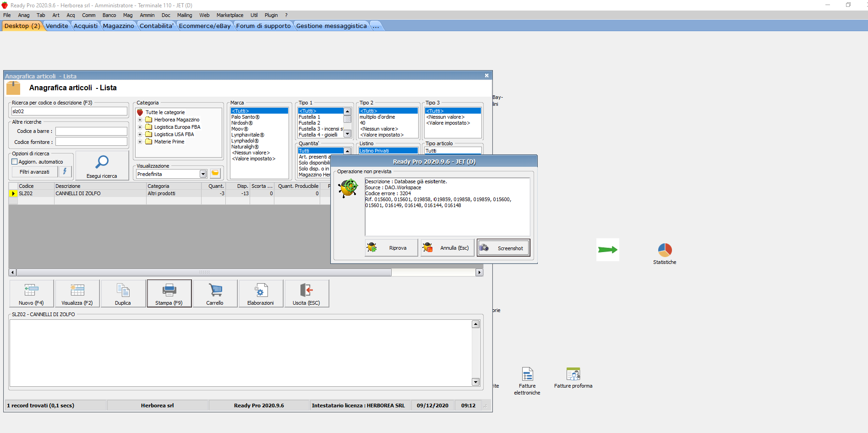868x433 pixels.
Task: Click the Descrizione column header
Action: pos(100,186)
